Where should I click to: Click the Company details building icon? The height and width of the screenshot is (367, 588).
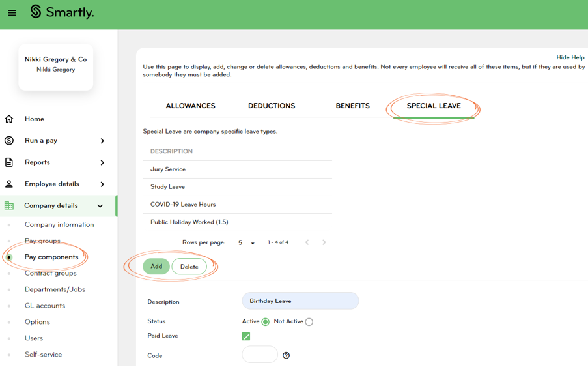(9, 206)
